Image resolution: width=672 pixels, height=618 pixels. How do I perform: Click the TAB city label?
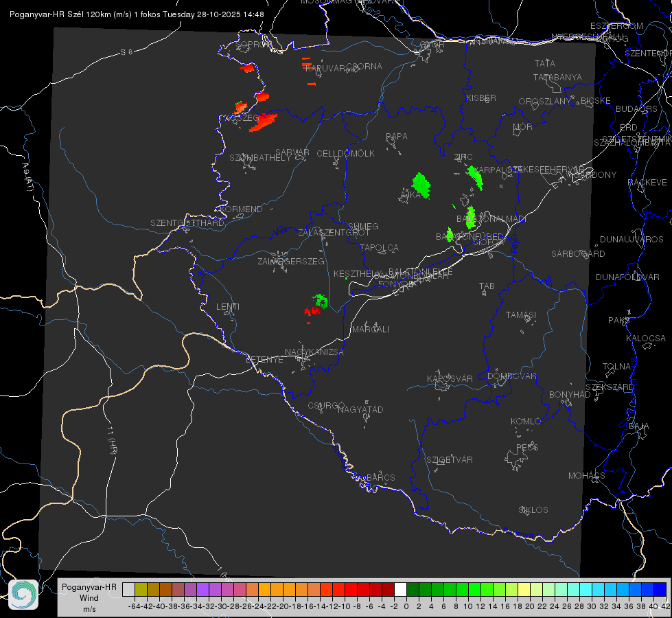487,286
